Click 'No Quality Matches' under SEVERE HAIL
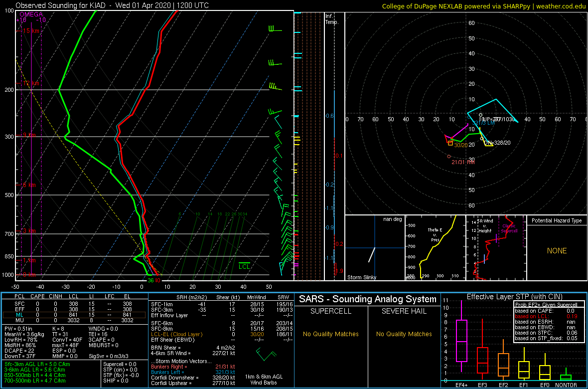The width and height of the screenshot is (588, 389). click(404, 334)
